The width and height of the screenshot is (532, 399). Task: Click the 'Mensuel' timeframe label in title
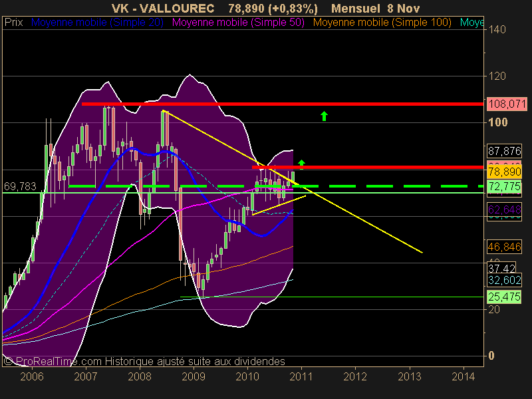coord(356,8)
